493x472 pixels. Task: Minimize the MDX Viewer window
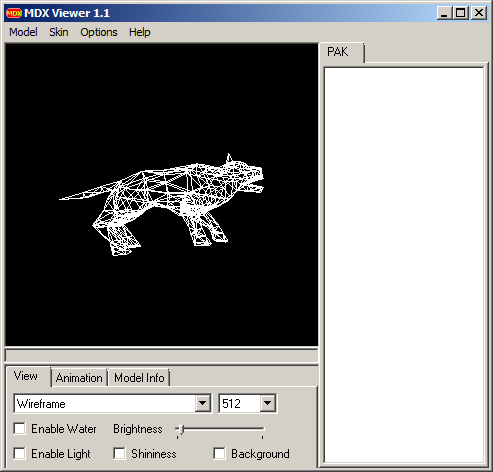click(x=444, y=13)
